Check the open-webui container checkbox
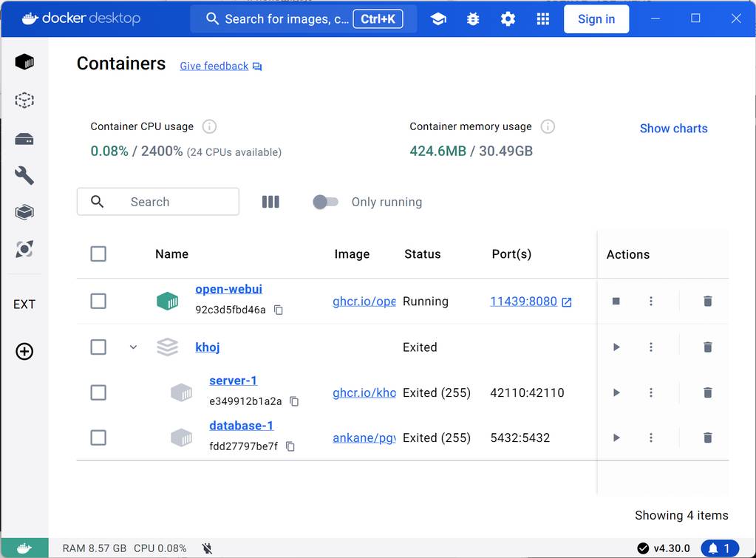The image size is (756, 558). pyautogui.click(x=98, y=302)
